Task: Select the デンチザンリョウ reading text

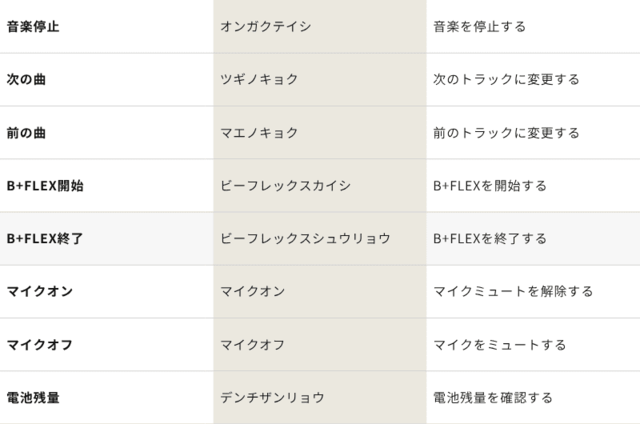Action: click(272, 397)
